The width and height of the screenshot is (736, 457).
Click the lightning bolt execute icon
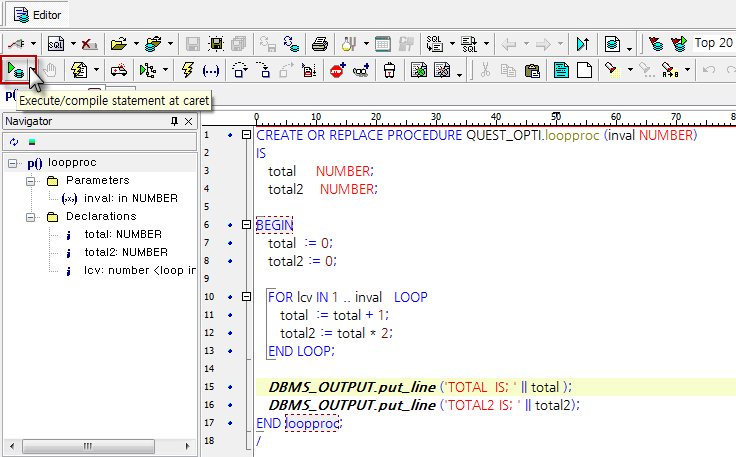tap(186, 70)
